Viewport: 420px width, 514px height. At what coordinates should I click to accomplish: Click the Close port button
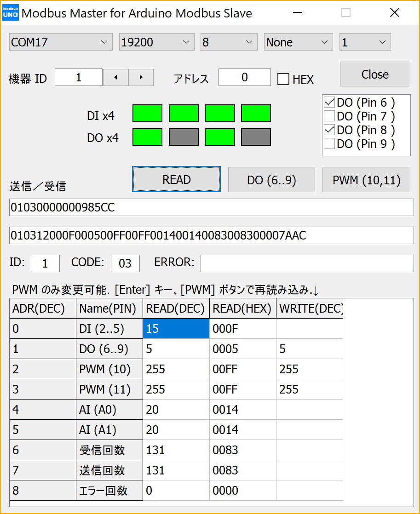[x=375, y=74]
